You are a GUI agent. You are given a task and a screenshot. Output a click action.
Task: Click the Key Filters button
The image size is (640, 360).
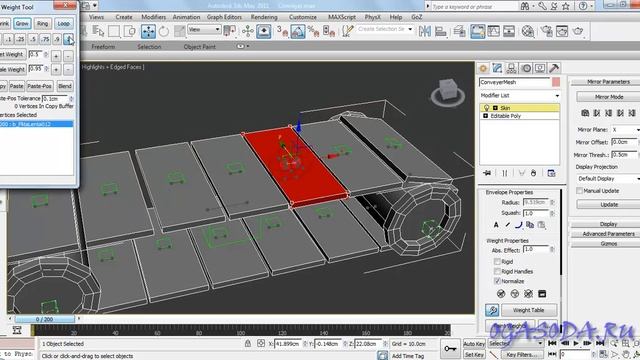521,355
